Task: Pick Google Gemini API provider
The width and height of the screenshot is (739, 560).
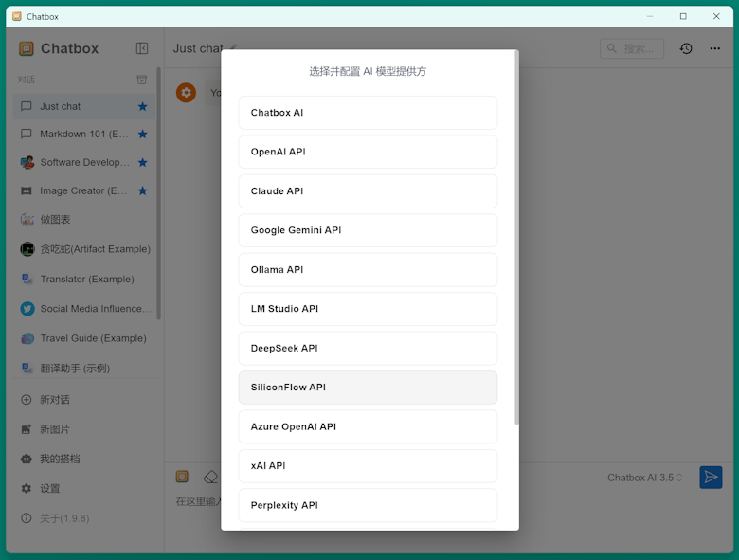Action: [368, 230]
